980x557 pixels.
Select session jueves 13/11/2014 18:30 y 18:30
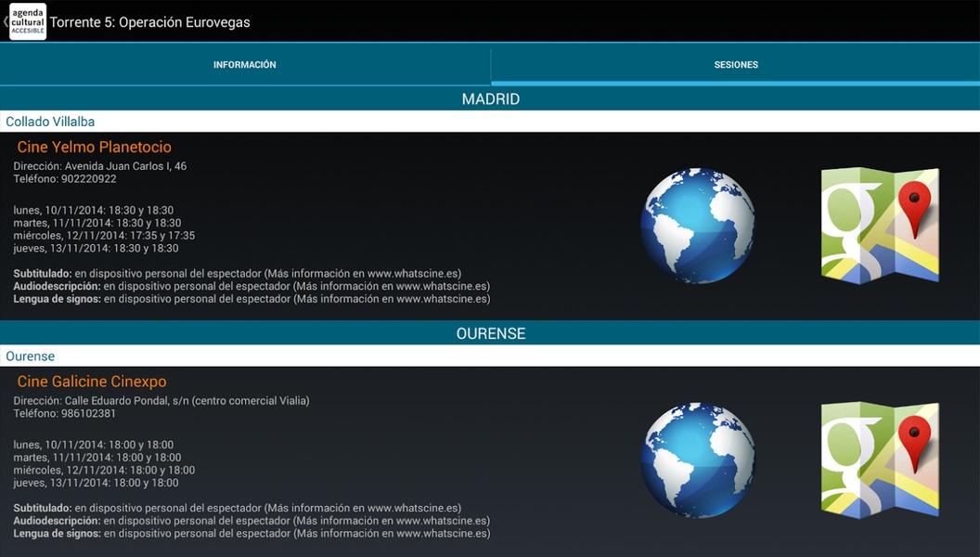97,248
